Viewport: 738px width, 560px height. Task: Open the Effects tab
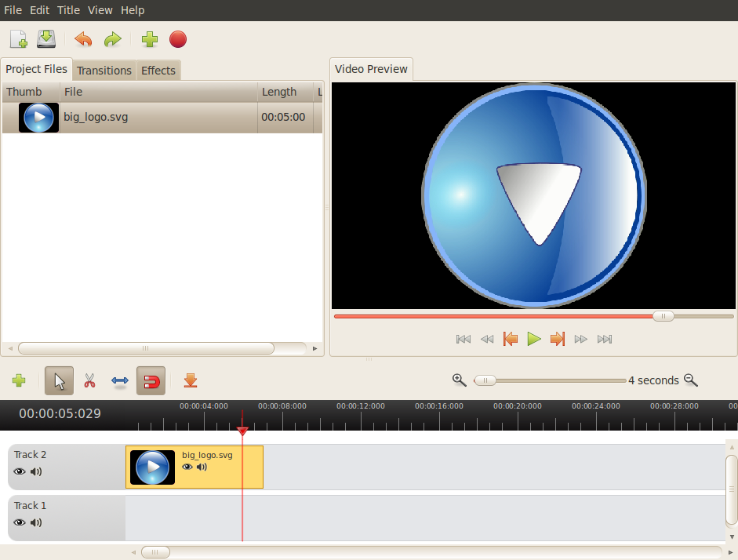(158, 71)
